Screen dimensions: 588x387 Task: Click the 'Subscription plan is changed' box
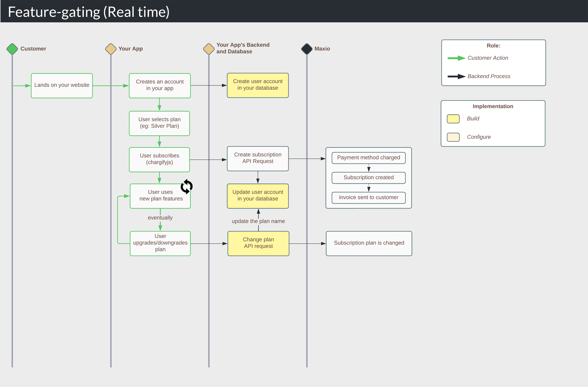(x=369, y=243)
